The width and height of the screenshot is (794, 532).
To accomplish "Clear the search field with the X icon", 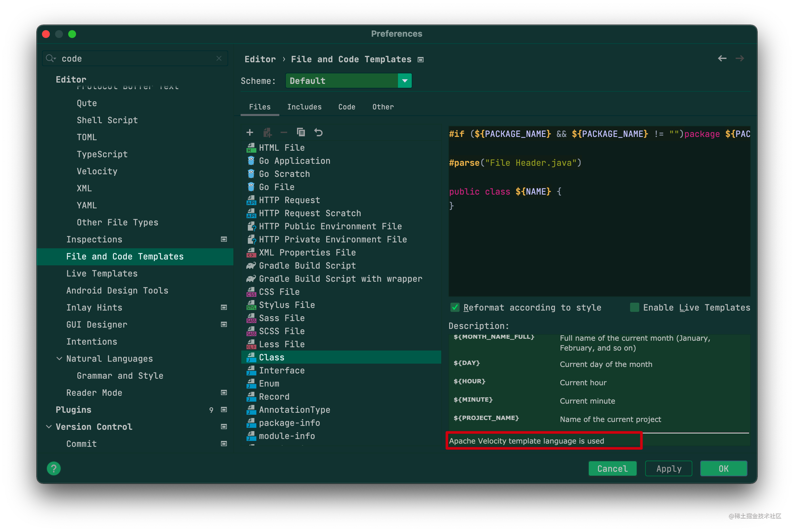I will click(219, 58).
